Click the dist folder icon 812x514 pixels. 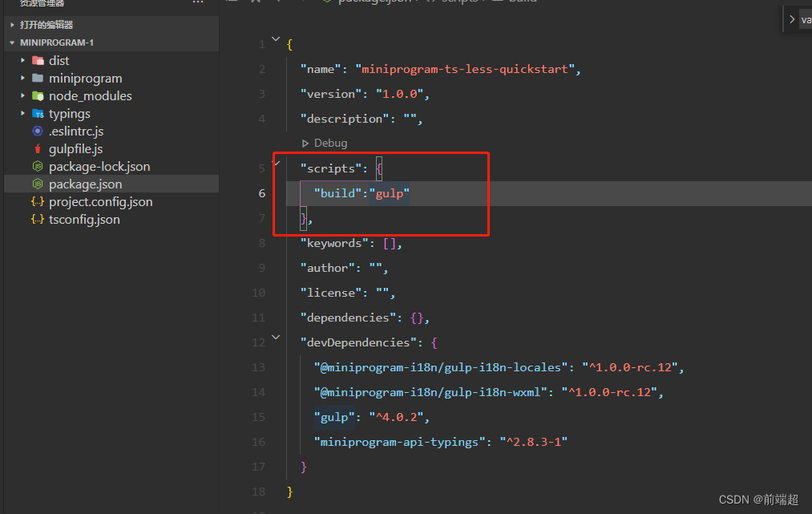pos(38,61)
